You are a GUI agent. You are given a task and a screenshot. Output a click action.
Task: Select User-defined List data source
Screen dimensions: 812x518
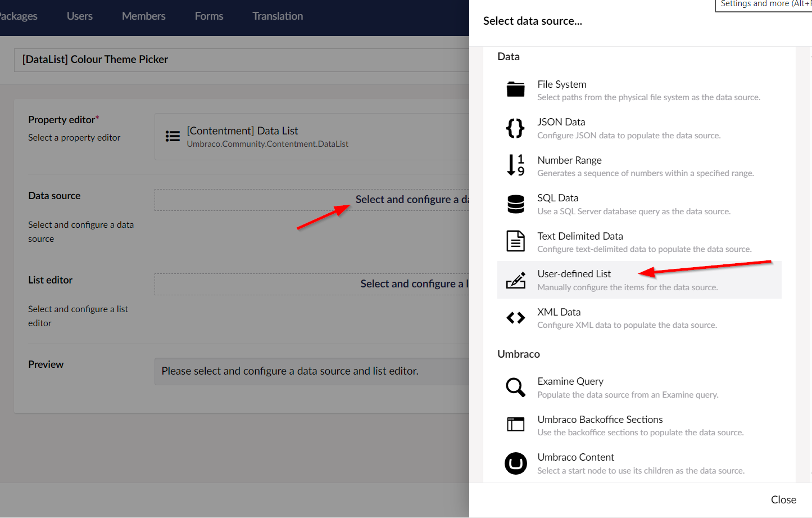(x=639, y=280)
